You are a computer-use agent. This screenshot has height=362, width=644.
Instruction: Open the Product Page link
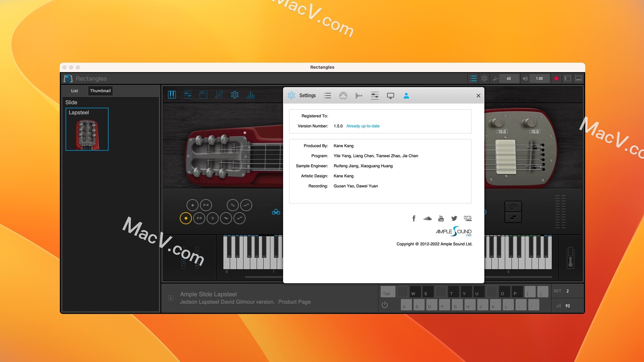294,302
